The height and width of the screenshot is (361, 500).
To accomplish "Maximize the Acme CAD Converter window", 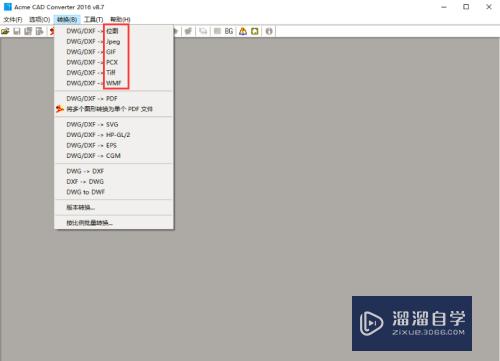I will point(466,7).
